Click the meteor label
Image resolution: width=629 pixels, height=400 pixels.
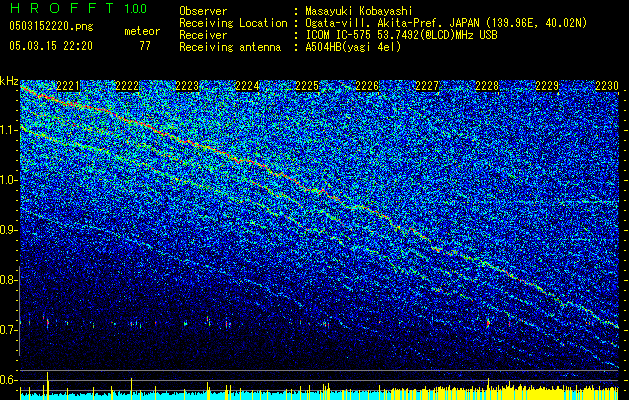tap(142, 31)
